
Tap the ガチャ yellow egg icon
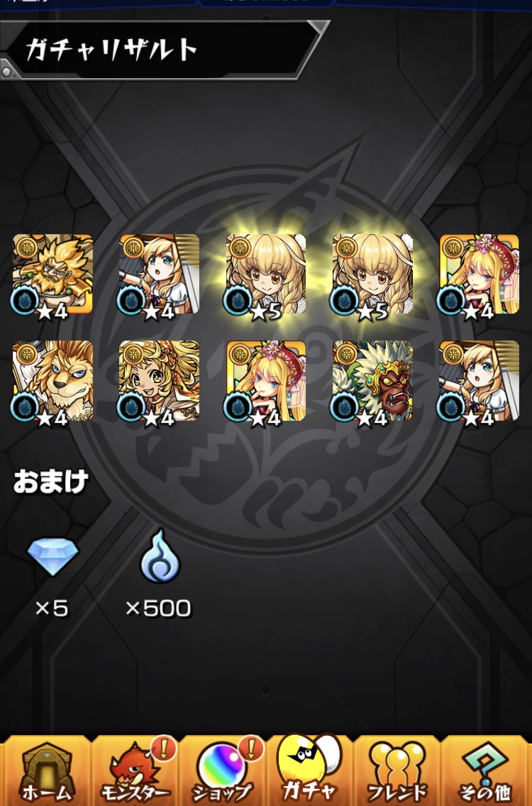point(309,768)
